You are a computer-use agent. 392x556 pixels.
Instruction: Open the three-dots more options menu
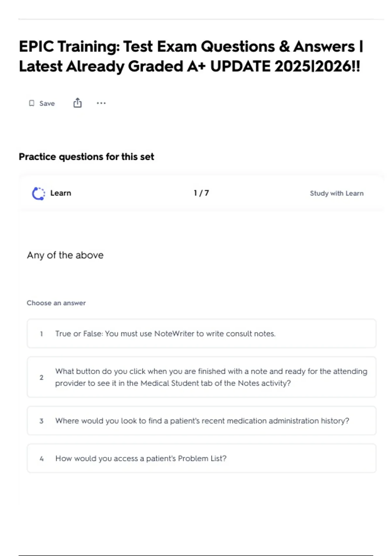101,103
